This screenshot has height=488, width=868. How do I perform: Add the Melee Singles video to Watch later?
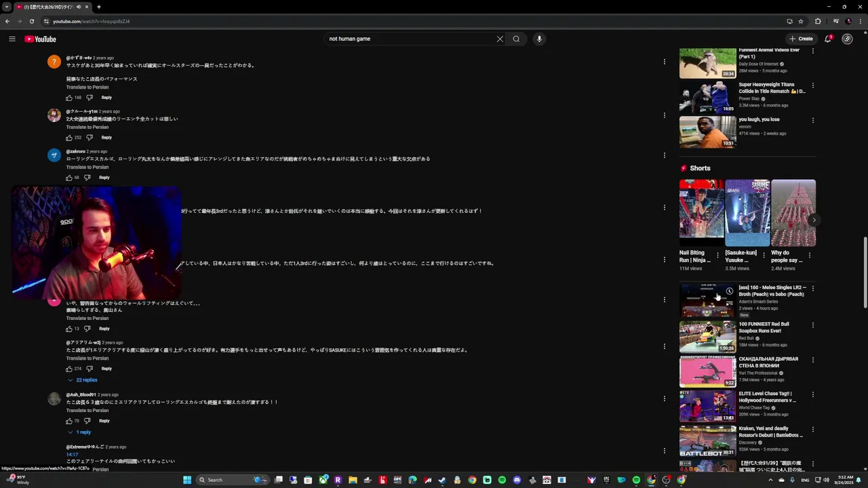tap(729, 291)
